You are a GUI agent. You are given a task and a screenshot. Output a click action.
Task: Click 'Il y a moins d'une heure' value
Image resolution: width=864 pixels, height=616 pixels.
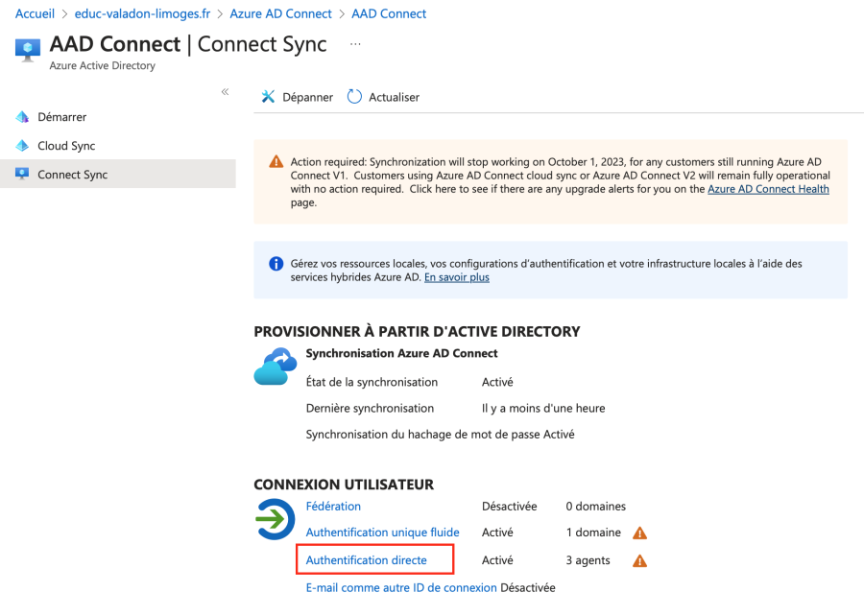pos(543,408)
